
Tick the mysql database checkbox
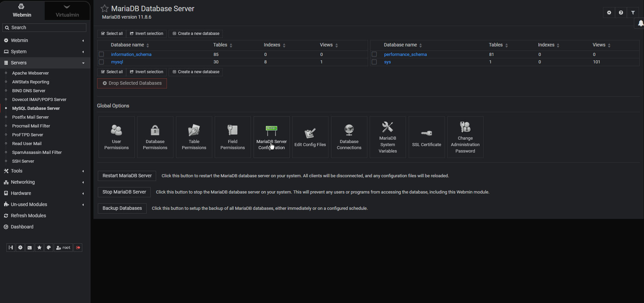101,62
